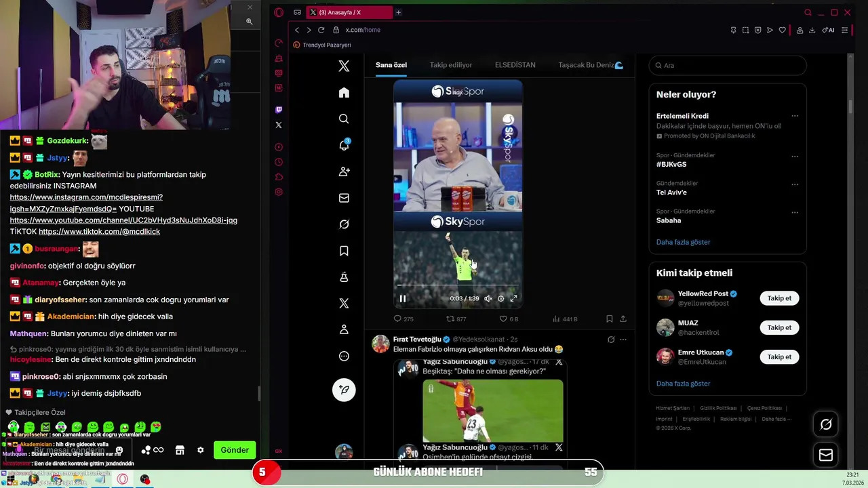Open chat settings gear icon
868x488 pixels.
tap(201, 450)
